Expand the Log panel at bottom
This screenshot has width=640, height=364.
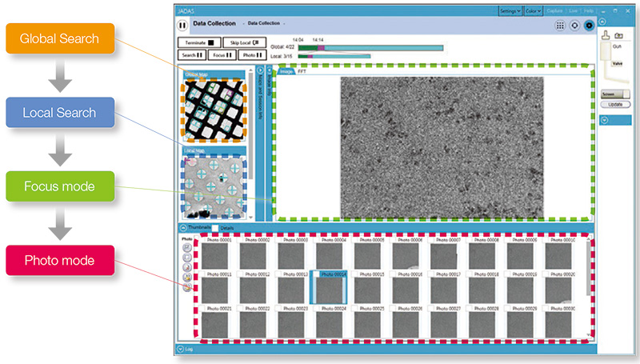(179, 349)
